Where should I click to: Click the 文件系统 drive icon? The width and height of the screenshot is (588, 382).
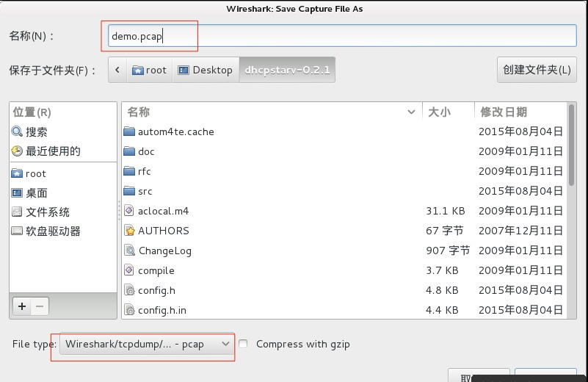point(17,212)
